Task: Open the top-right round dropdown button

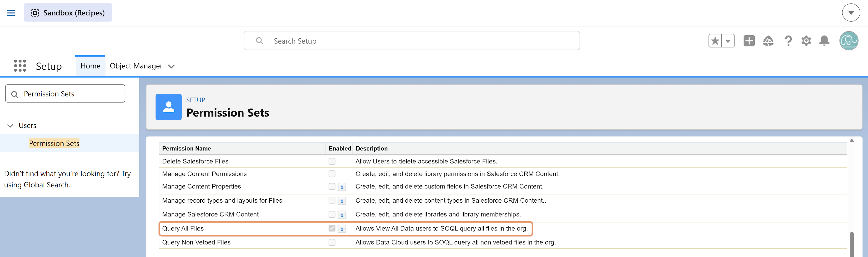Action: point(851,13)
